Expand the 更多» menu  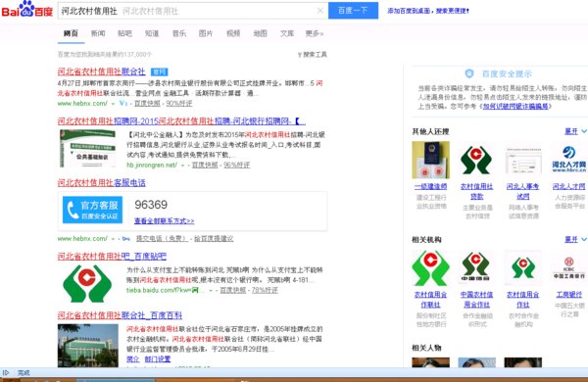pyautogui.click(x=315, y=33)
